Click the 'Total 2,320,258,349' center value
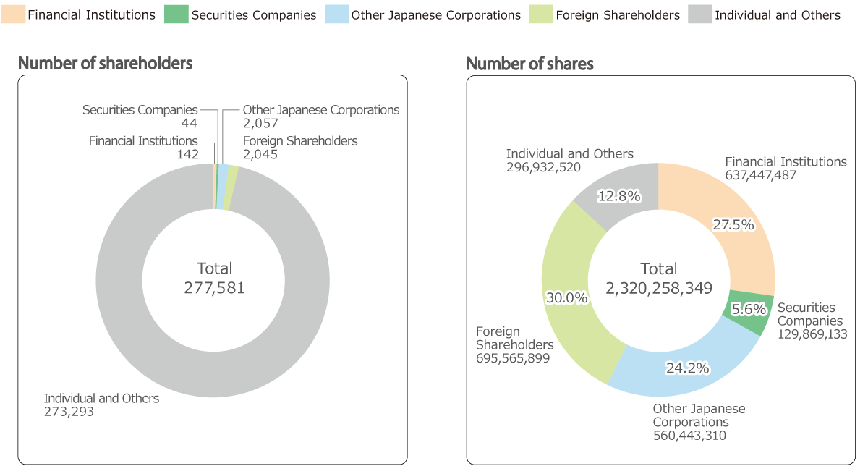The height and width of the screenshot is (466, 868). pos(659,278)
